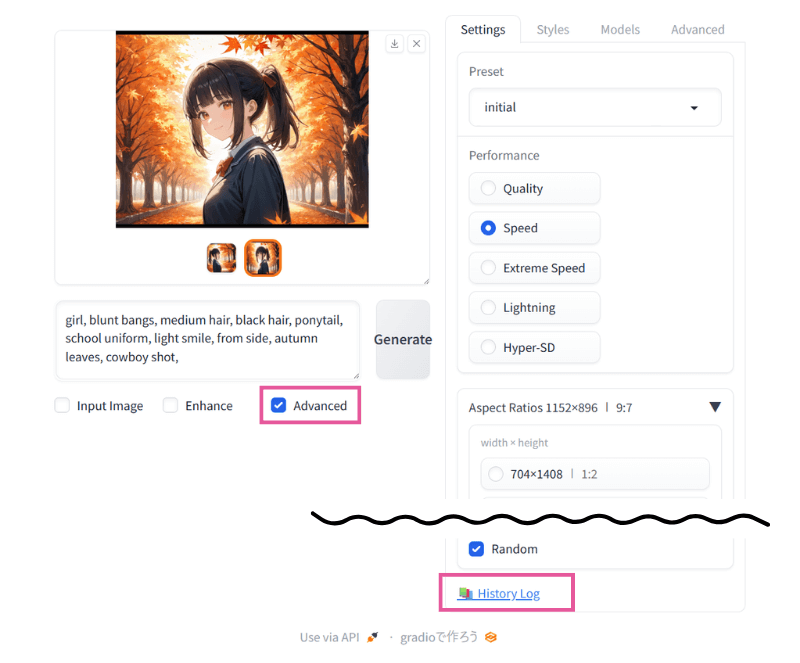Download the generated image

(x=395, y=44)
